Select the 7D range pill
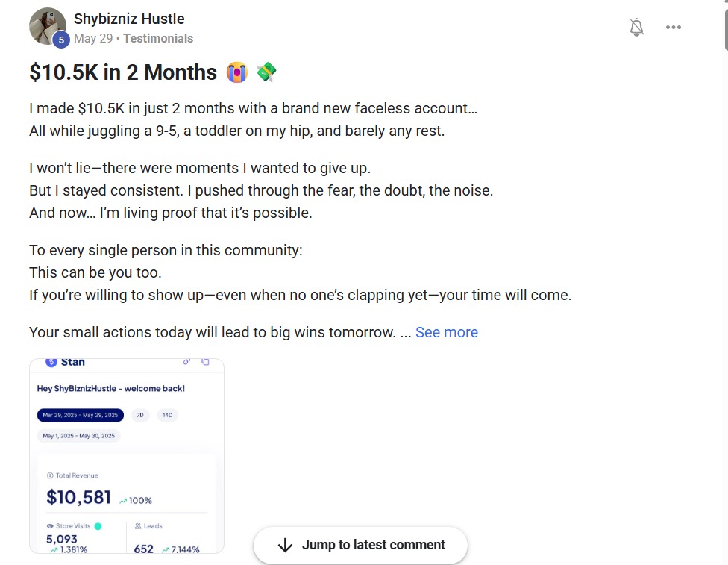The height and width of the screenshot is (565, 728). pyautogui.click(x=139, y=415)
